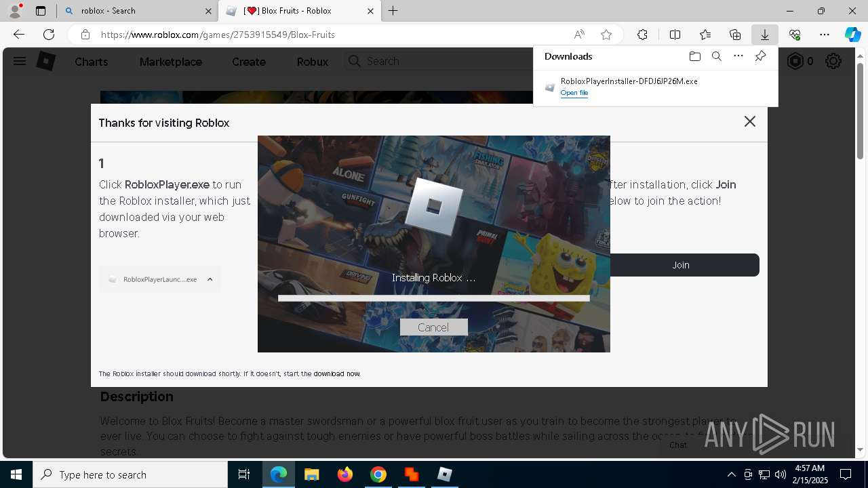
Task: Open Browser essentials icon
Action: pos(795,35)
